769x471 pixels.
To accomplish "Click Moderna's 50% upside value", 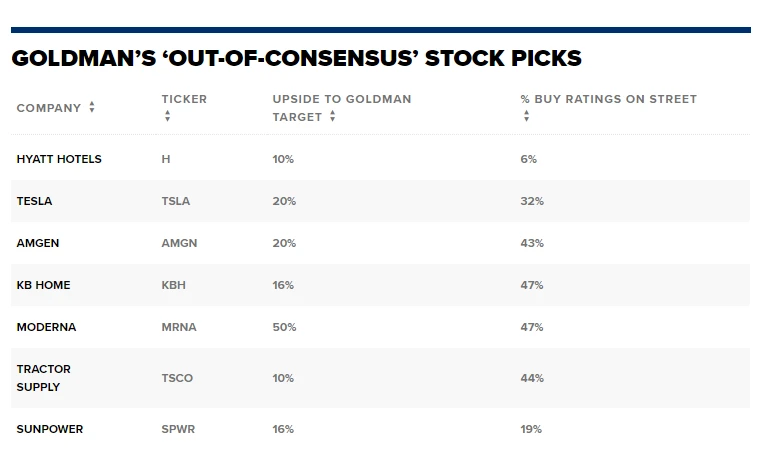I will click(284, 327).
